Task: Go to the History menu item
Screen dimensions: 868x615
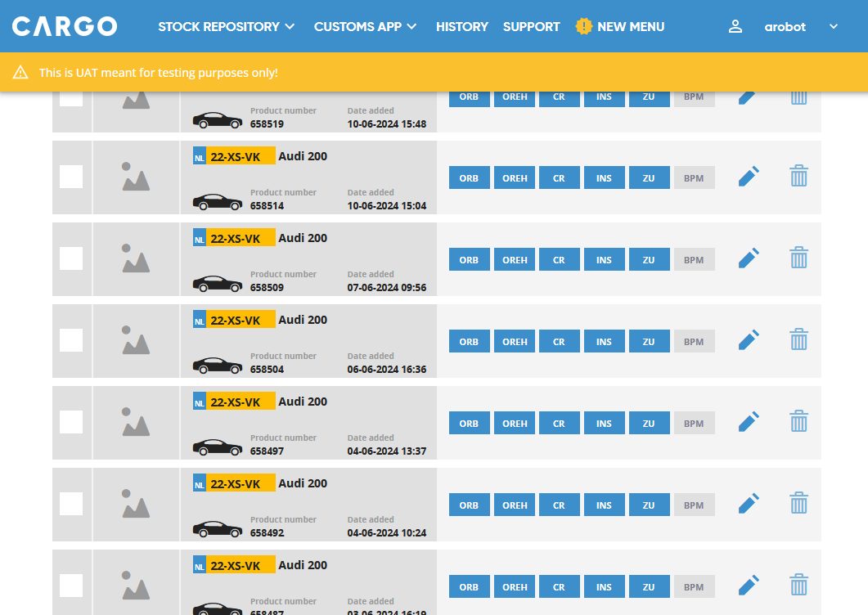Action: (x=461, y=26)
